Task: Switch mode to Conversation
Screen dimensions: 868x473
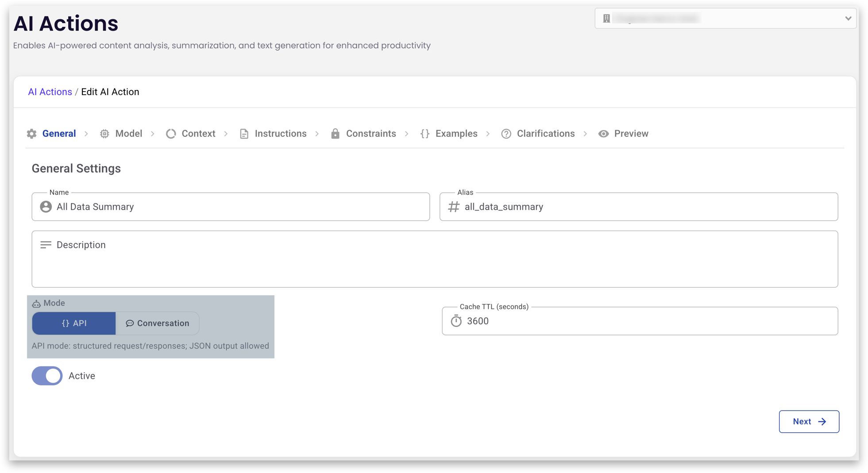Action: tap(158, 323)
